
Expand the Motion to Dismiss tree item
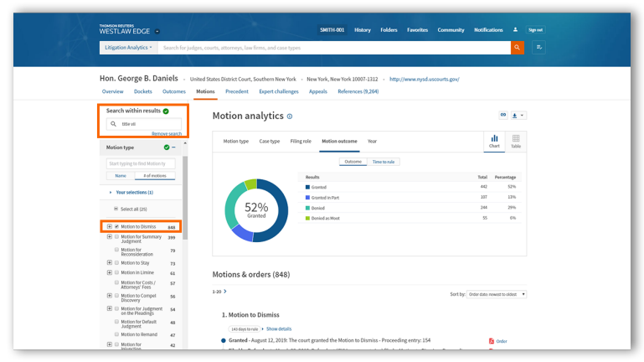click(x=109, y=226)
